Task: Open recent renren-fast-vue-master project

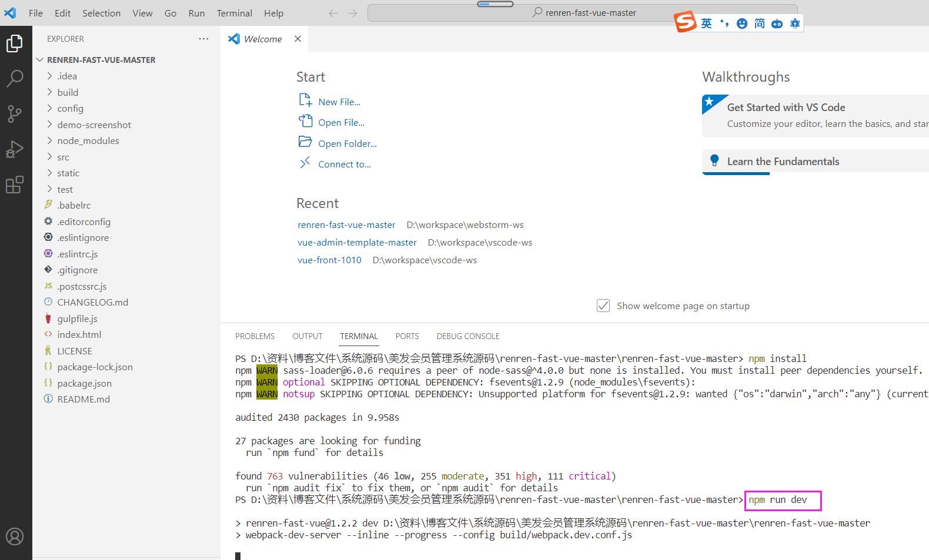Action: click(346, 224)
